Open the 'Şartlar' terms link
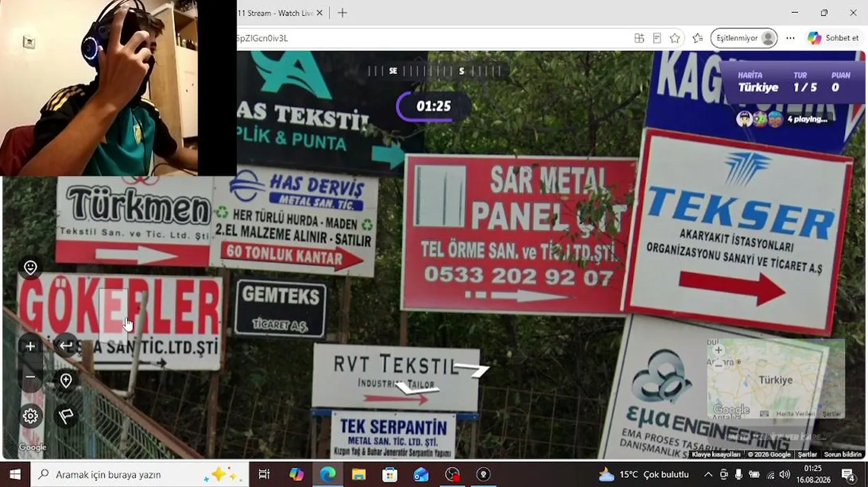Image resolution: width=868 pixels, height=487 pixels. click(807, 455)
